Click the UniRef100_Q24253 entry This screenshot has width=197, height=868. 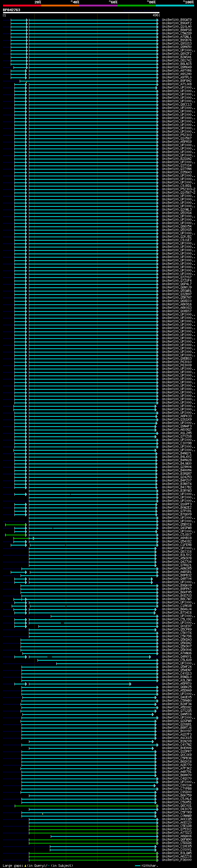coord(176,477)
